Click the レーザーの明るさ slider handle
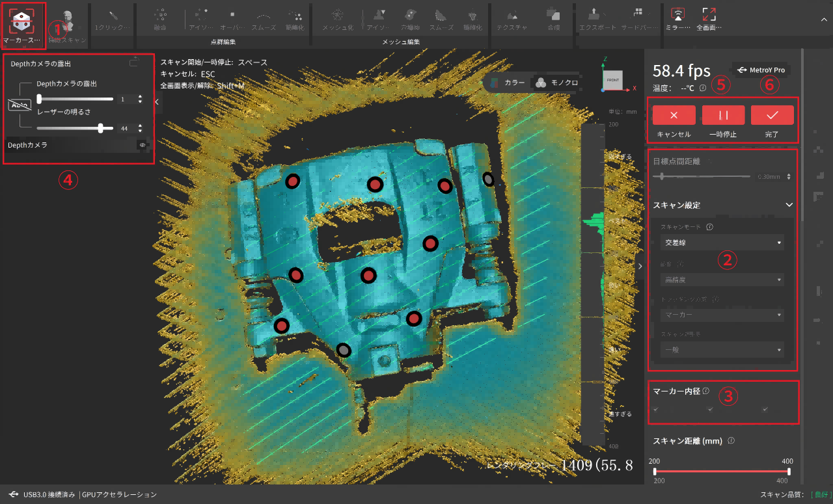The height and width of the screenshot is (504, 833). 100,128
